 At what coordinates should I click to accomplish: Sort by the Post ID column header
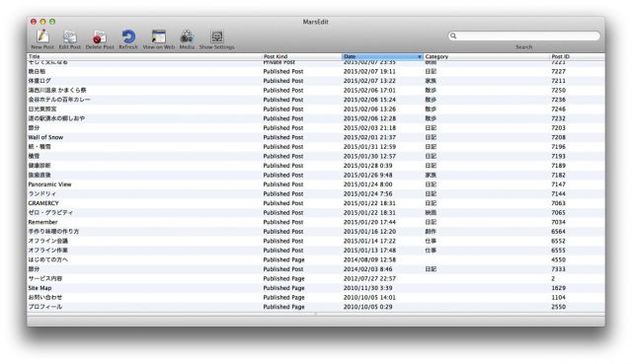pos(577,57)
